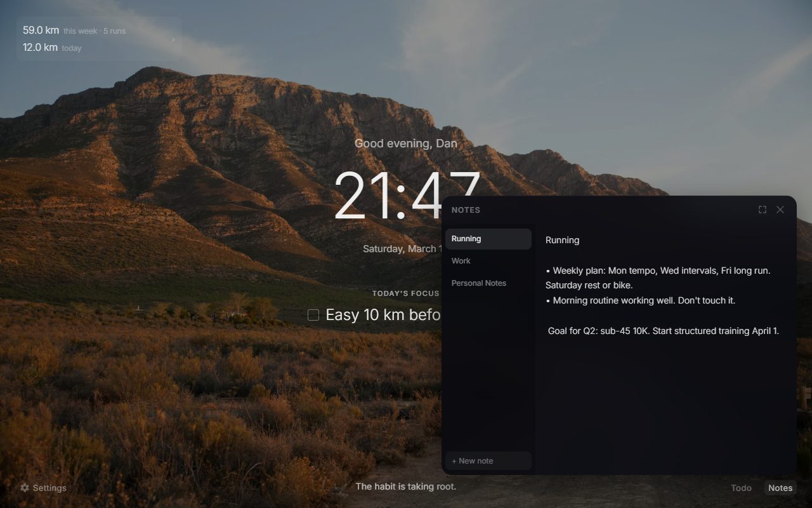Switch to the Todo panel
The width and height of the screenshot is (812, 508).
741,488
